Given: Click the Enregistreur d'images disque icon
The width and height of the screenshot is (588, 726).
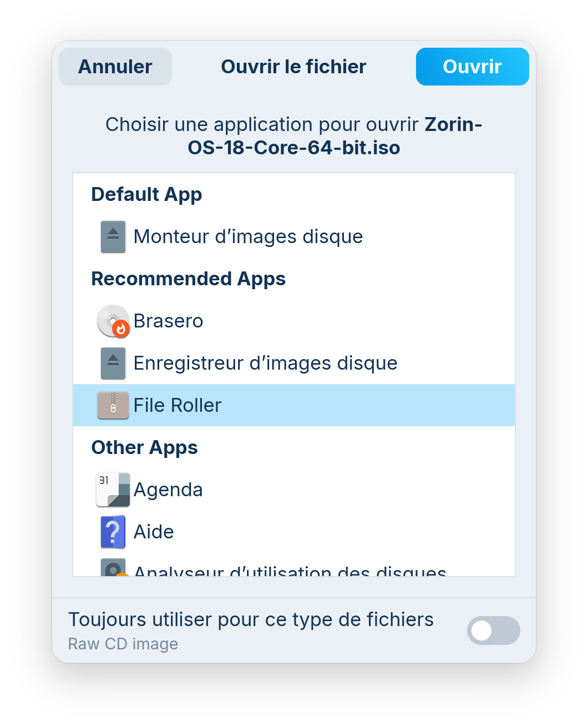Looking at the screenshot, I should (113, 364).
